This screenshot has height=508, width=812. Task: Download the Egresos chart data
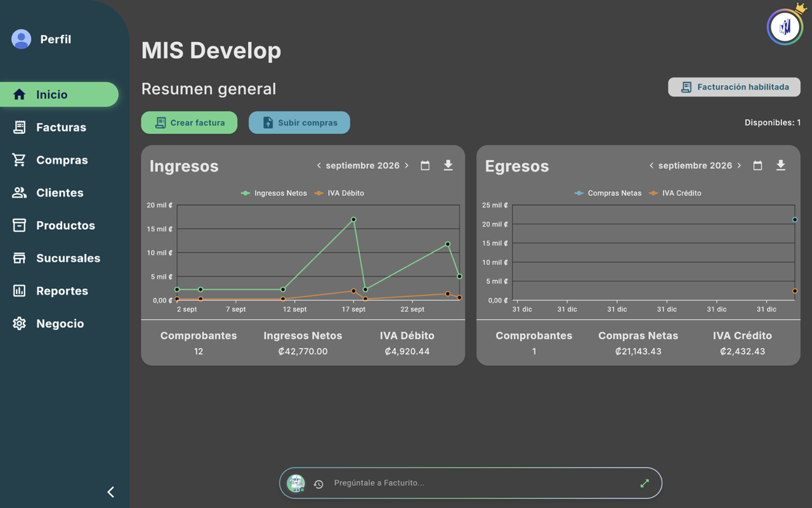[781, 166]
